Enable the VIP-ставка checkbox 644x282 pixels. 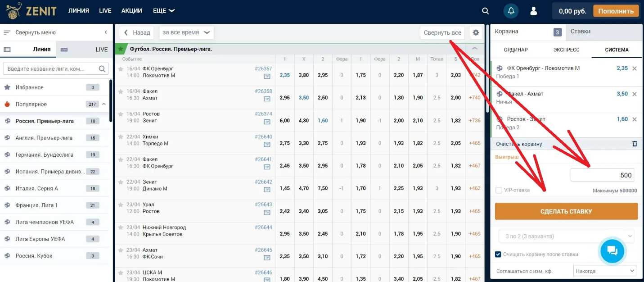pyautogui.click(x=499, y=190)
